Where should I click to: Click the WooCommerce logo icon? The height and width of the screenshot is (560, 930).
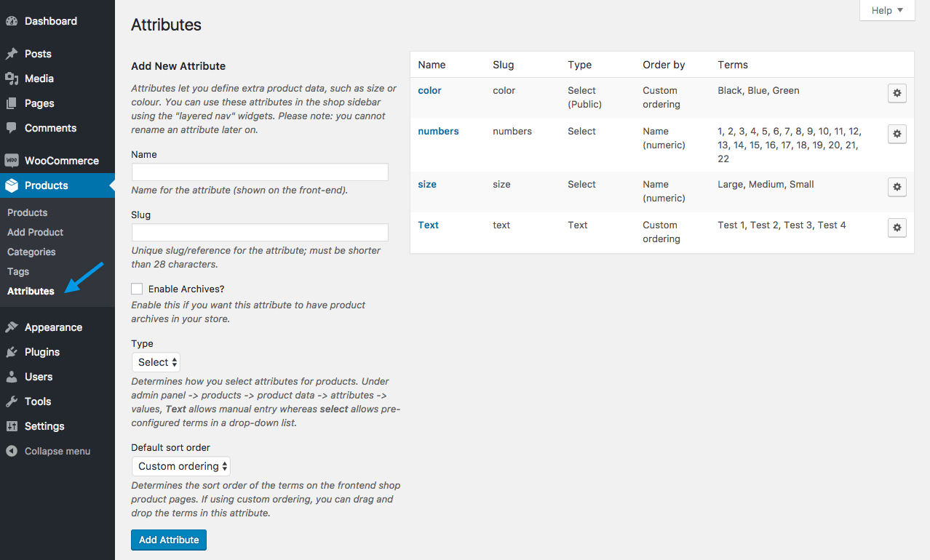[12, 161]
